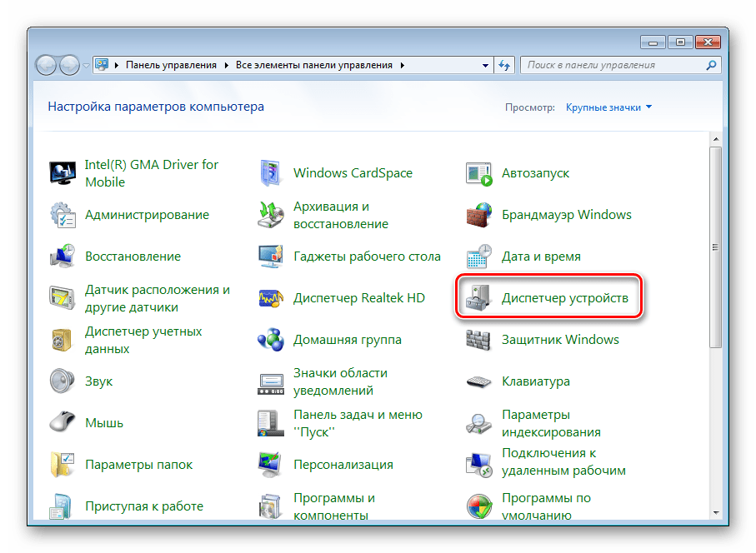
Task: Click the Поиск в панели управления field
Action: tap(617, 65)
